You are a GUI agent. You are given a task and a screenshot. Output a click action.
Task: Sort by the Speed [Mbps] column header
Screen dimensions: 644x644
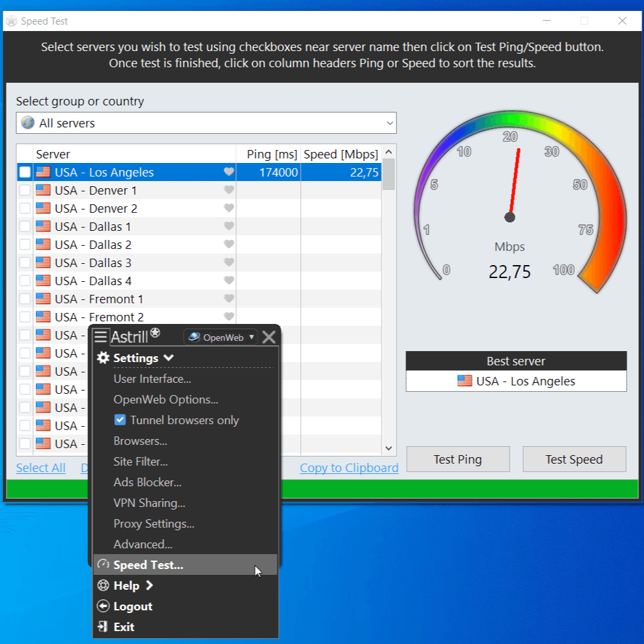click(x=341, y=154)
